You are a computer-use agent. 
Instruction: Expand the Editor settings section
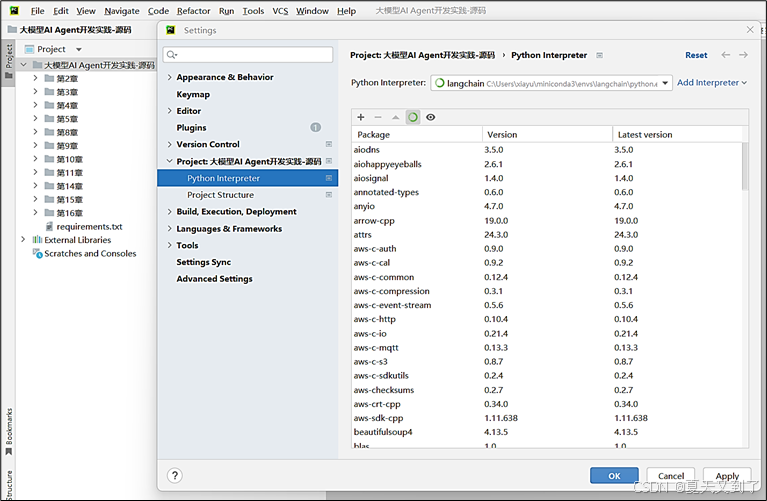coord(170,111)
